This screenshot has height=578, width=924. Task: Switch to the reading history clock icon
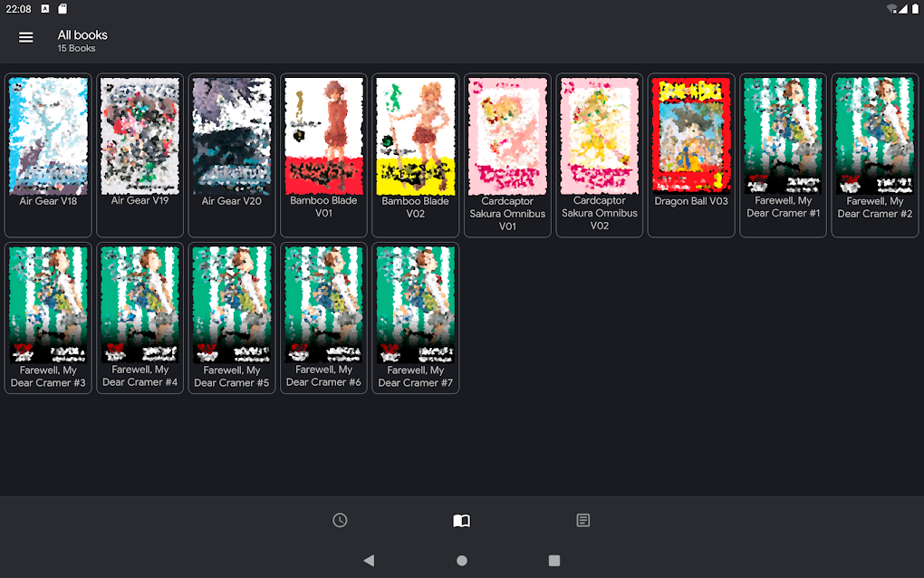340,520
